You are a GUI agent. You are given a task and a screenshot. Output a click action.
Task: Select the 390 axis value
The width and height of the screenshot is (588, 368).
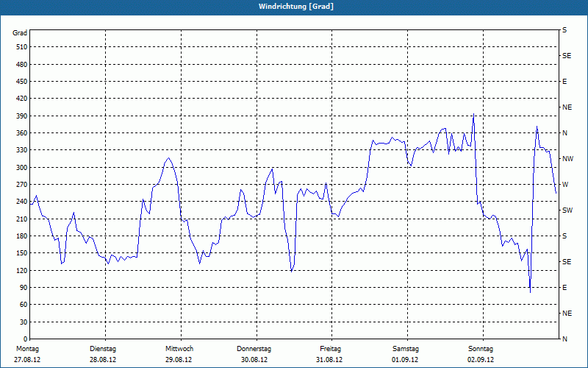pyautogui.click(x=22, y=116)
